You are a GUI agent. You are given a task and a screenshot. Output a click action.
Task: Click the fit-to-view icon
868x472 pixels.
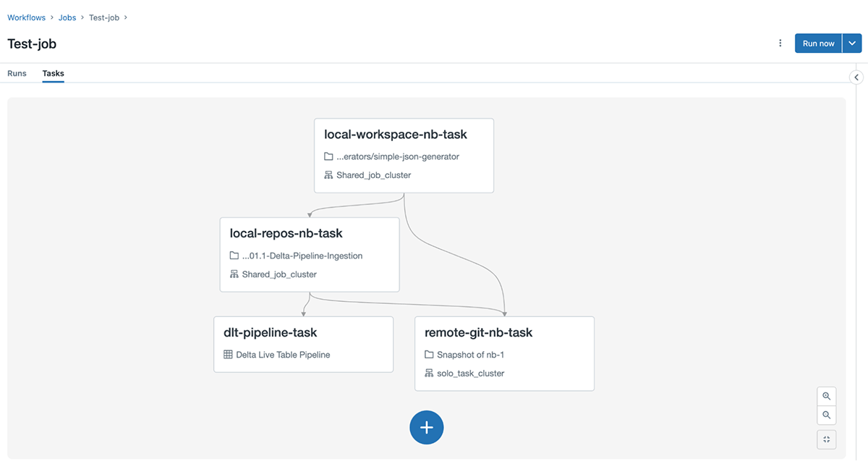[x=826, y=439]
